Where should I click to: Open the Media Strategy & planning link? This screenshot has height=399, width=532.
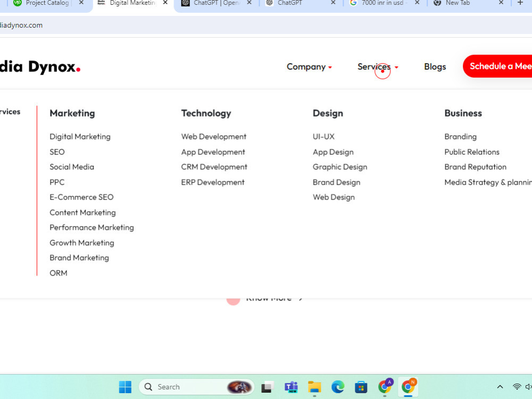point(488,182)
